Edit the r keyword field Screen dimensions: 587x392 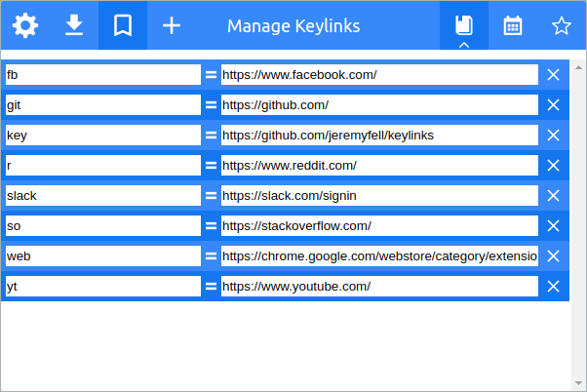(103, 166)
